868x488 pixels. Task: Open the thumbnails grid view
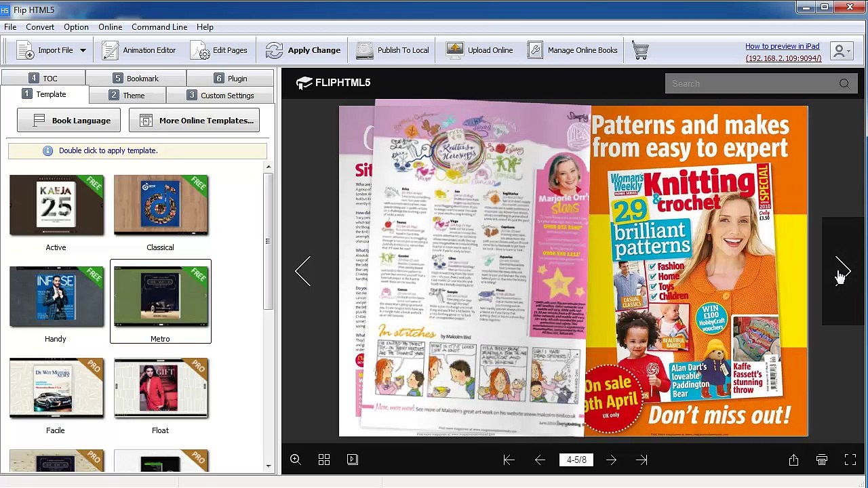point(324,460)
